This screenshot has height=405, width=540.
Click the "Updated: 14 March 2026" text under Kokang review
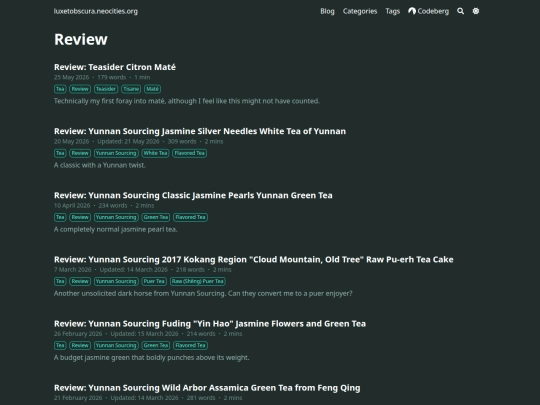click(x=134, y=270)
